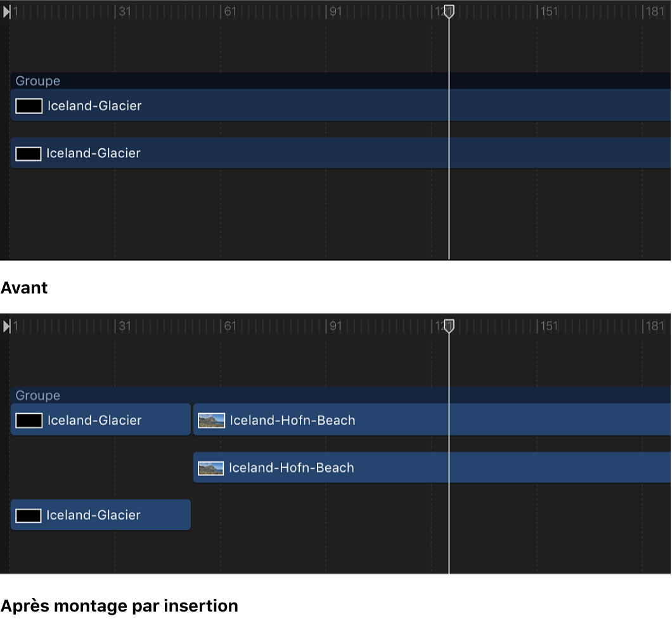Select the Groupe bar in the Avant timeline
The image size is (672, 621).
click(340, 80)
